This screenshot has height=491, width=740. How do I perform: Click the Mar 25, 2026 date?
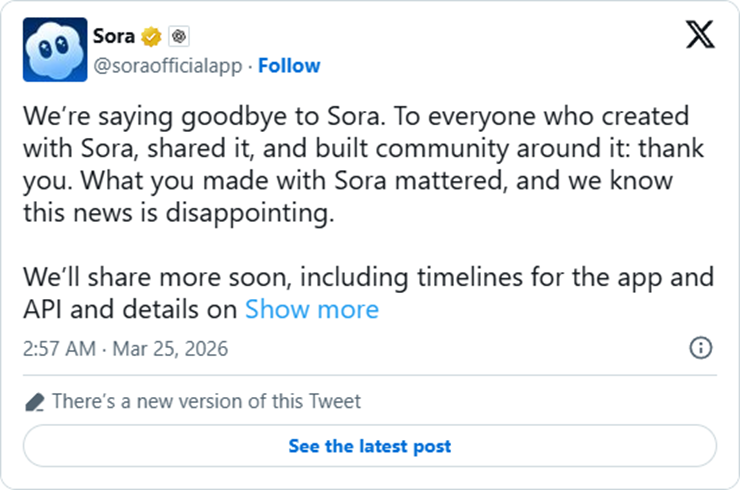point(171,349)
